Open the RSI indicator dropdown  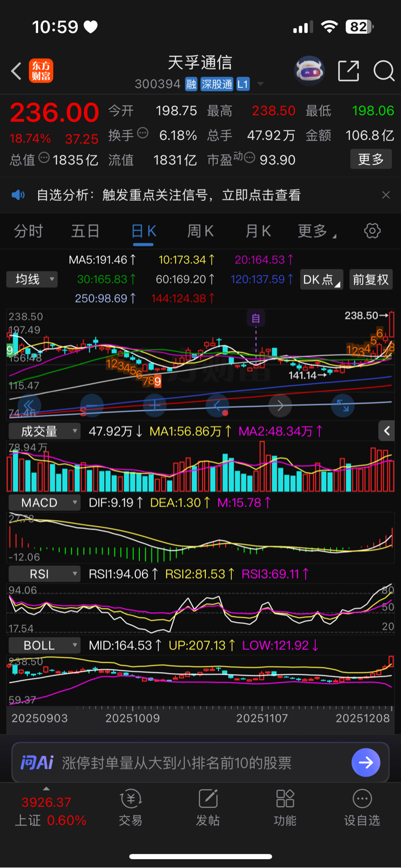pyautogui.click(x=44, y=574)
